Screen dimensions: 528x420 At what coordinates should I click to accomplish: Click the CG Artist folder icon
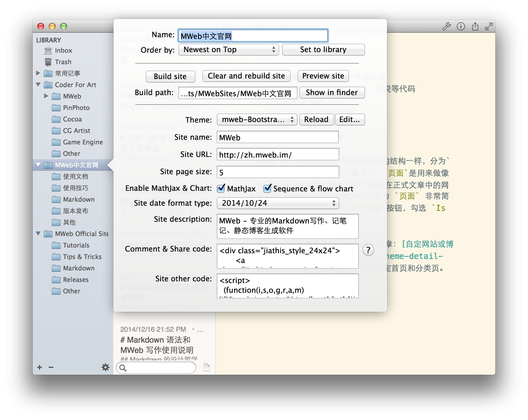pyautogui.click(x=56, y=131)
